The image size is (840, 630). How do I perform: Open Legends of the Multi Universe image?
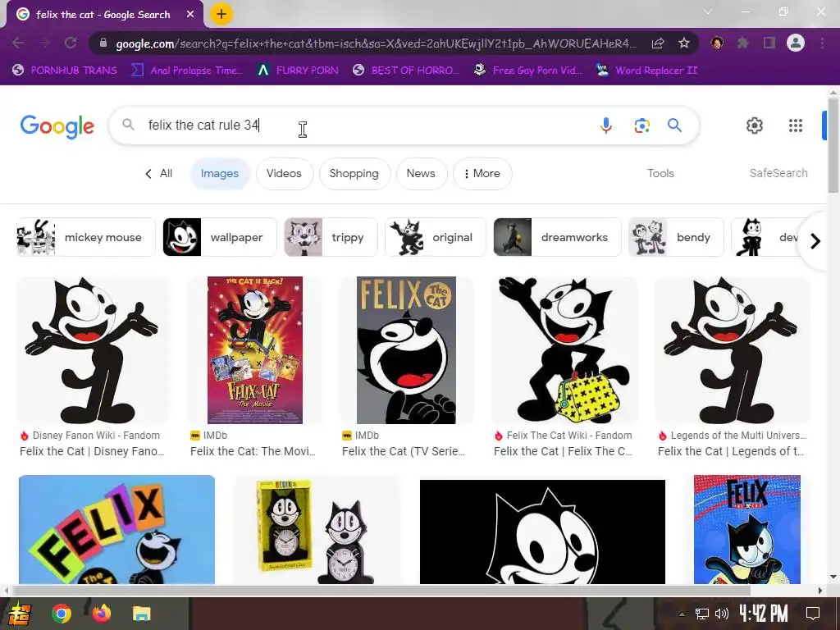tap(733, 350)
